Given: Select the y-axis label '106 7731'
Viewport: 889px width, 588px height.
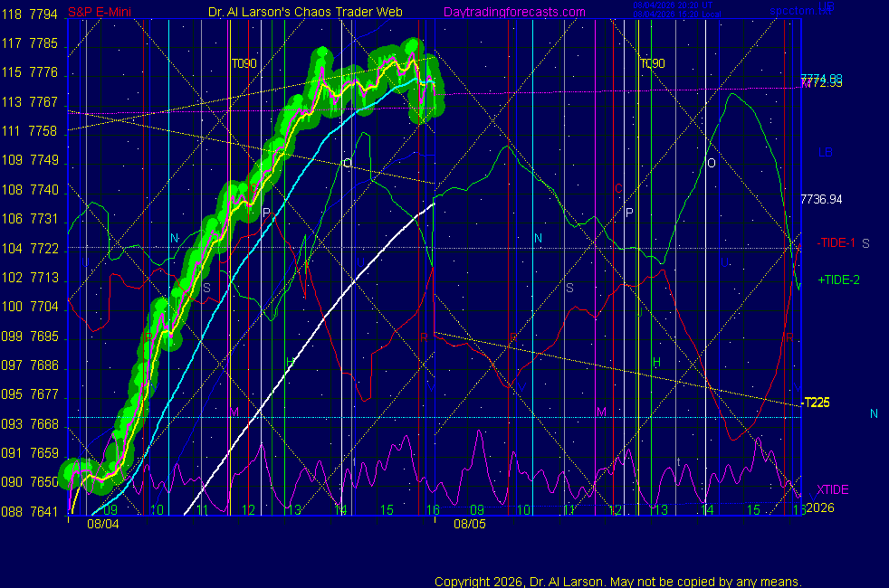Looking at the screenshot, I should (29, 219).
